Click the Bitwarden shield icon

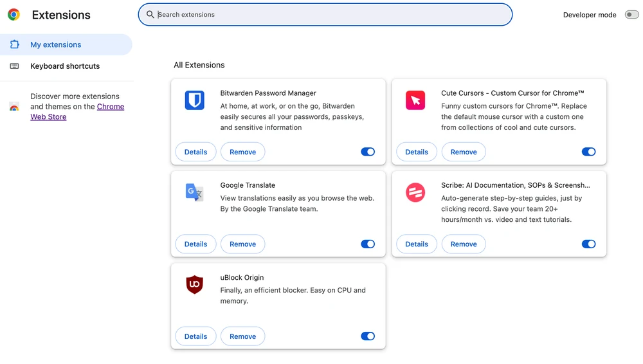[x=194, y=100]
